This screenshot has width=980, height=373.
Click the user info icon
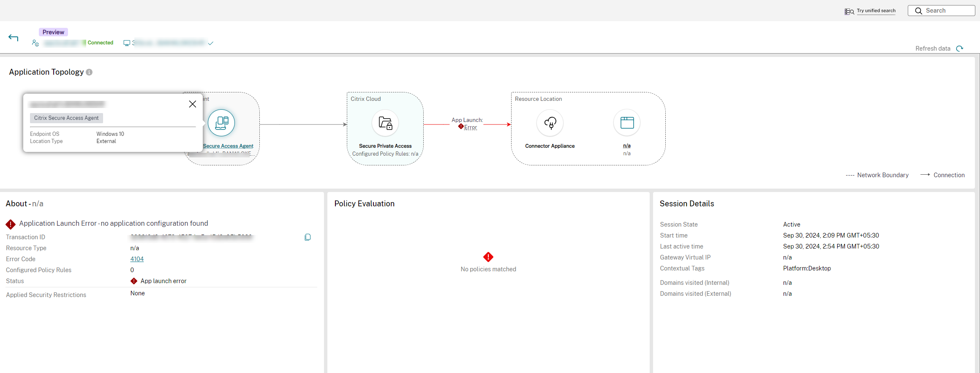[35, 43]
